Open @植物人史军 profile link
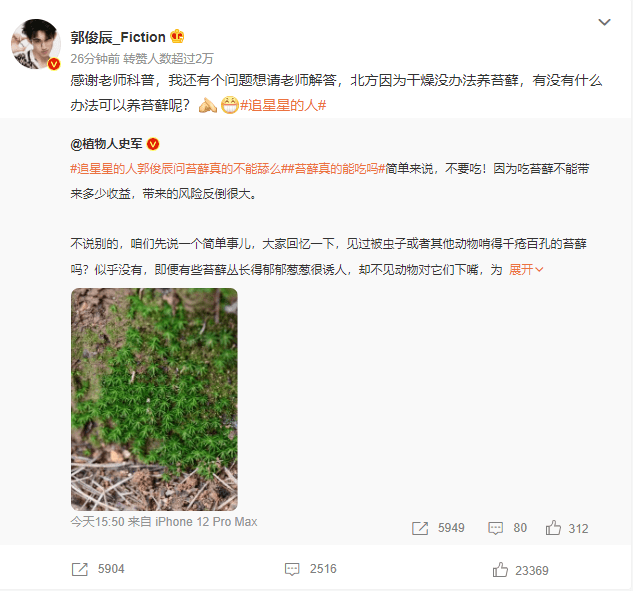 [106, 144]
